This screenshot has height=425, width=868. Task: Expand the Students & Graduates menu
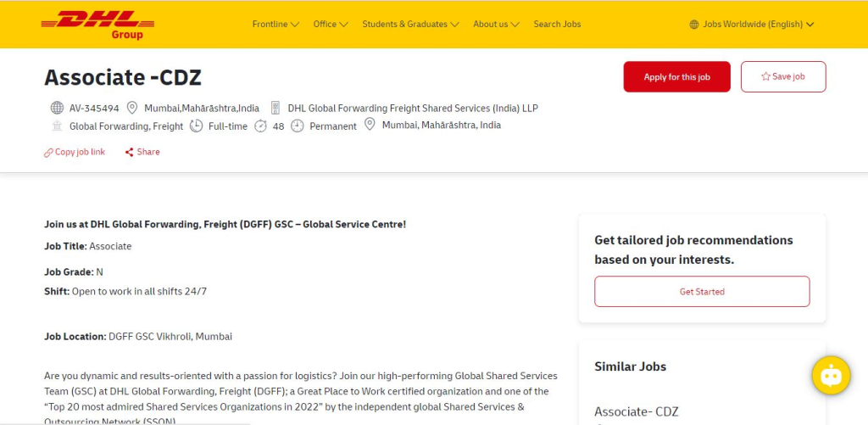pos(411,25)
